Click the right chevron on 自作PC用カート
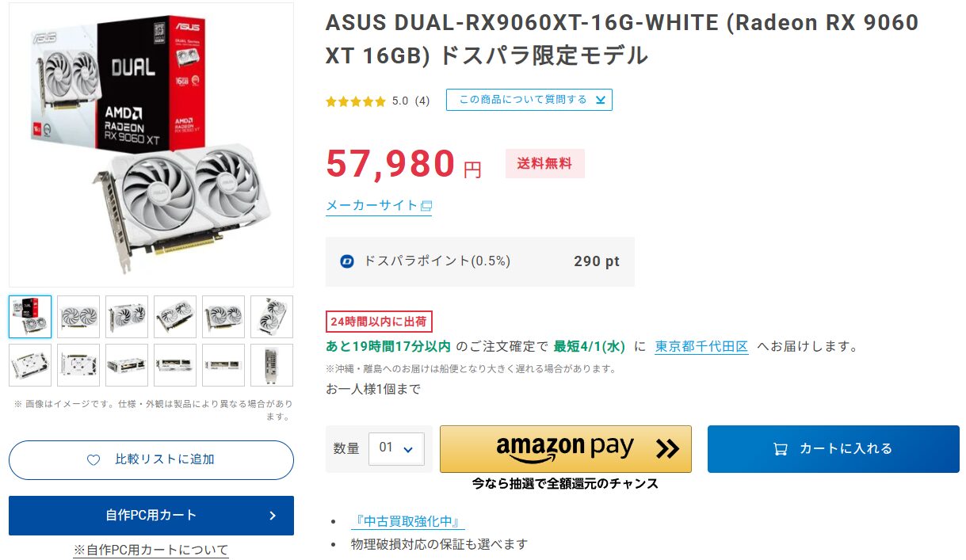The height and width of the screenshot is (560, 966). click(273, 516)
